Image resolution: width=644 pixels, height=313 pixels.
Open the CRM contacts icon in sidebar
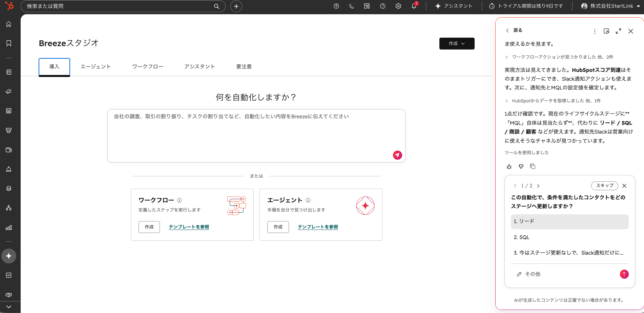9,72
